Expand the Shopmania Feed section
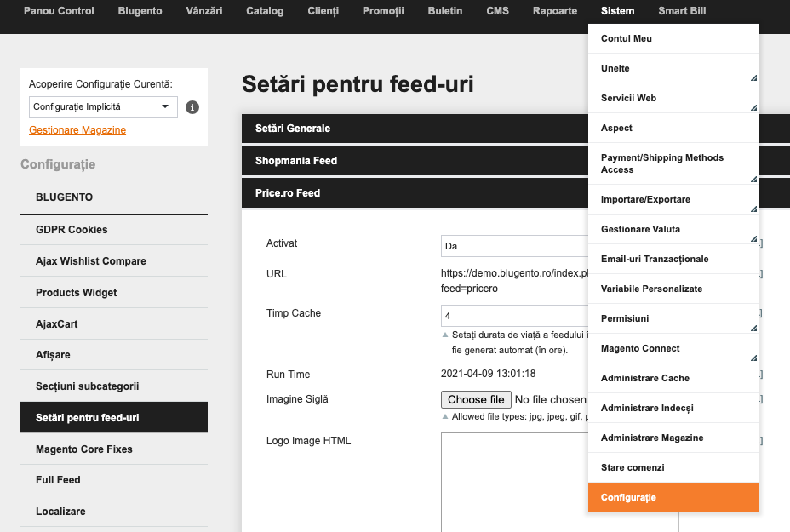Viewport: 790px width, 532px height. [415, 161]
